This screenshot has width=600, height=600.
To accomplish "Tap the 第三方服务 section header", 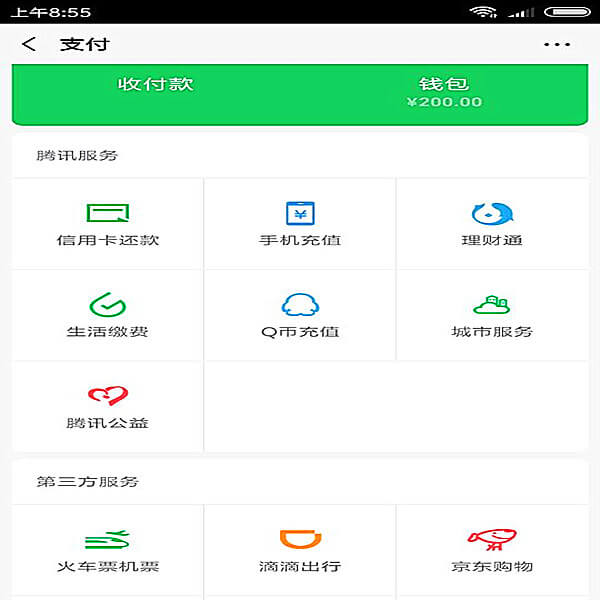I will coord(87,481).
